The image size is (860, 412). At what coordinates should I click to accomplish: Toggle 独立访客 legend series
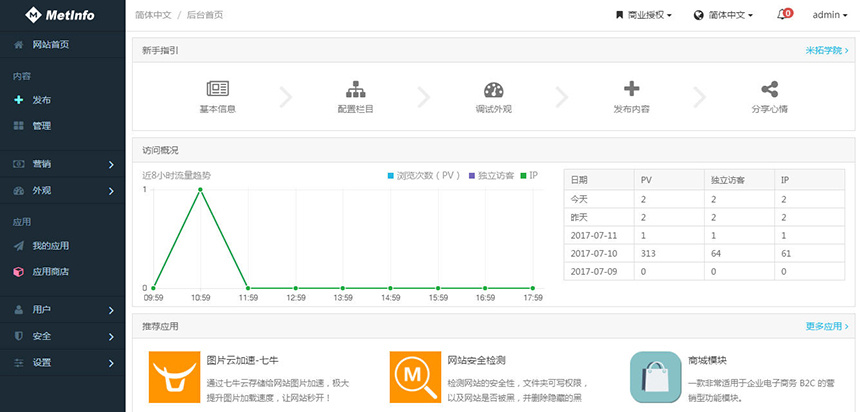pos(490,175)
